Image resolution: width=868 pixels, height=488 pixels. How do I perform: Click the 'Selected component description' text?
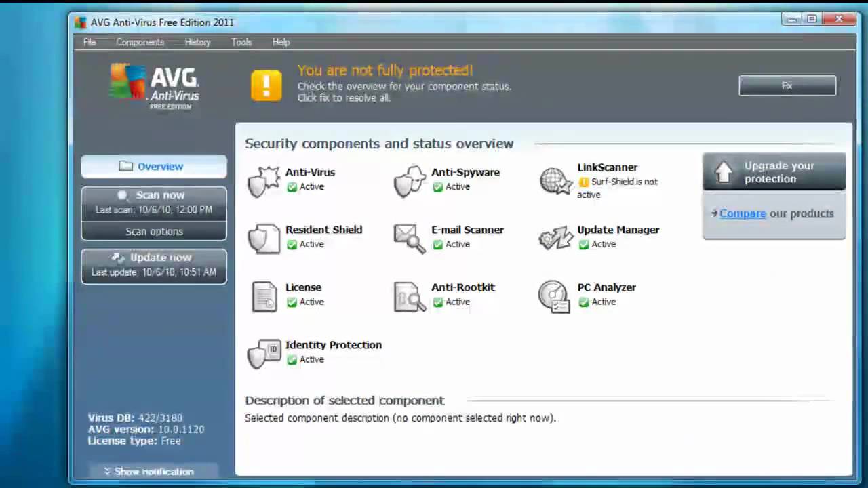[400, 418]
